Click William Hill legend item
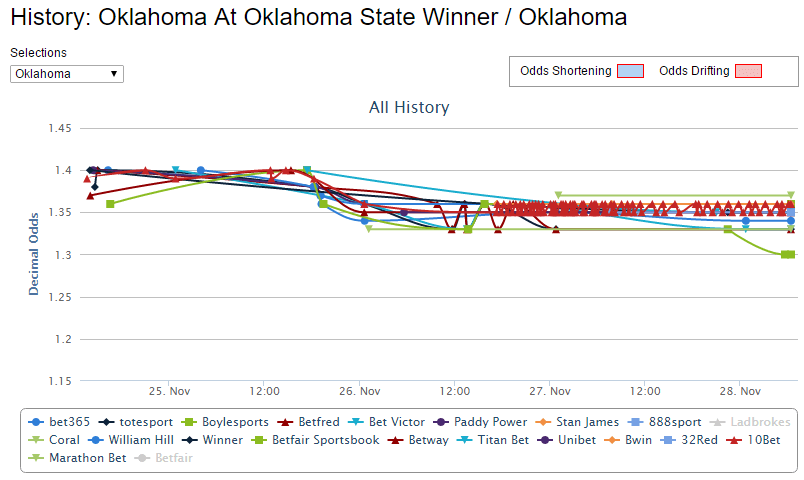 coord(130,440)
